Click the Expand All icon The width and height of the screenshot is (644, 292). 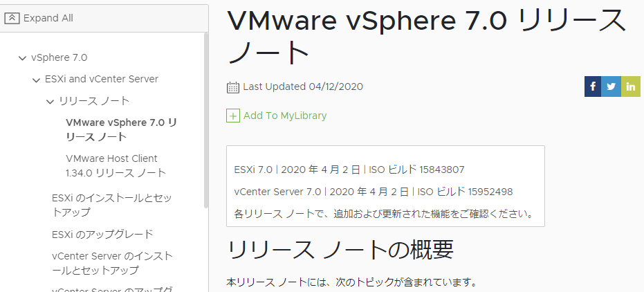[x=12, y=18]
